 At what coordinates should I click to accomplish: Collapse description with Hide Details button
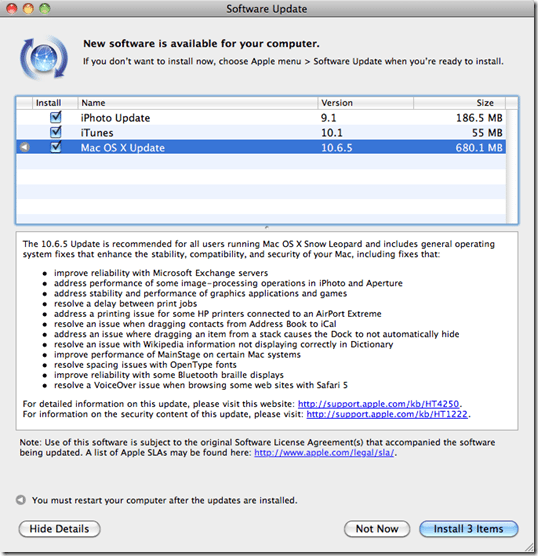click(59, 529)
